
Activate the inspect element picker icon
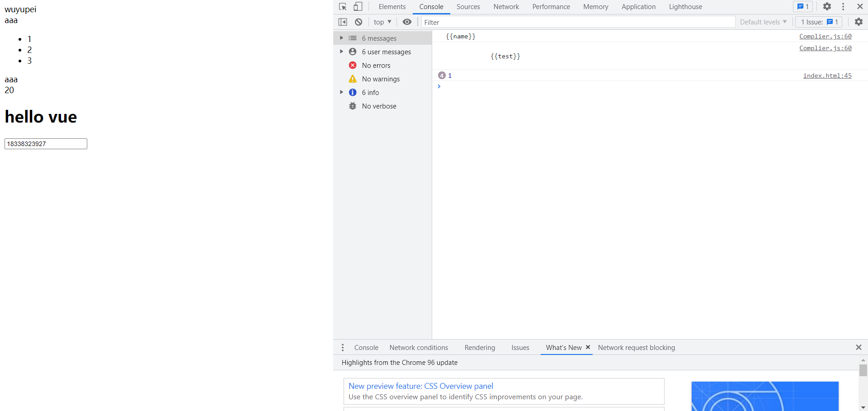343,7
